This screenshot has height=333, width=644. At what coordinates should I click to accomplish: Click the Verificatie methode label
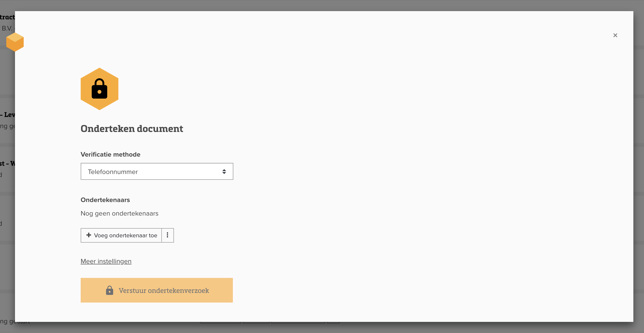(110, 154)
